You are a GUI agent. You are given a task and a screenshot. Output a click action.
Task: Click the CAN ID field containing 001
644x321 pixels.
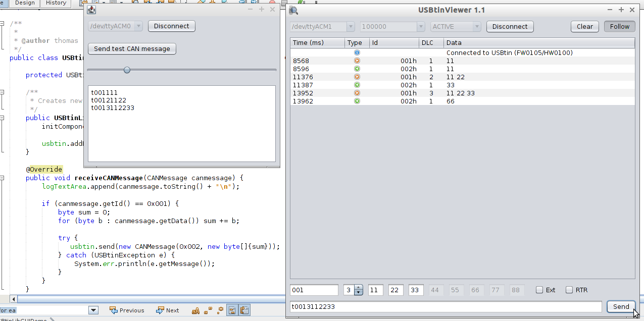coord(314,290)
